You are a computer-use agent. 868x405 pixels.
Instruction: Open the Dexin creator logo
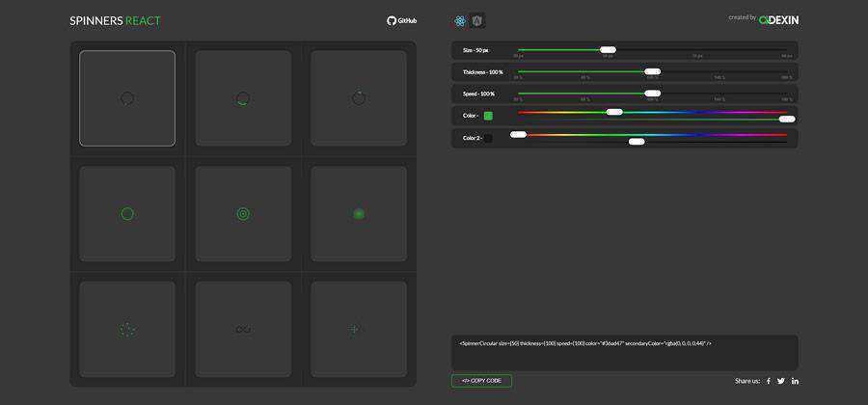pyautogui.click(x=778, y=19)
